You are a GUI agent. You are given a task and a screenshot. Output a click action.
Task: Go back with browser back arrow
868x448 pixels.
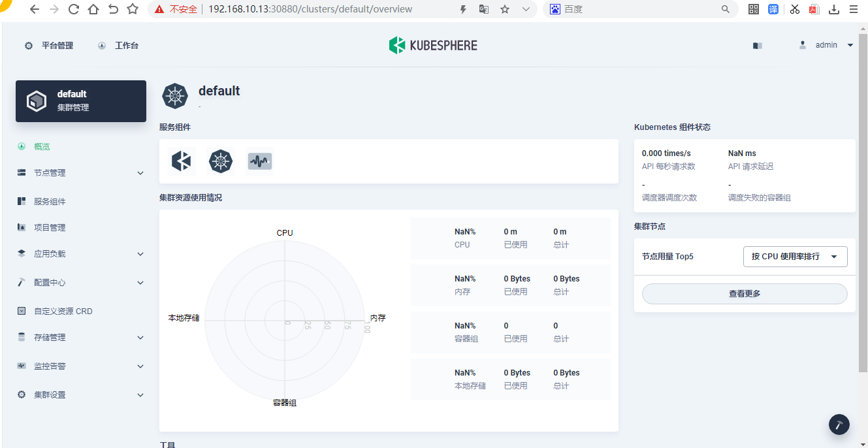click(34, 9)
